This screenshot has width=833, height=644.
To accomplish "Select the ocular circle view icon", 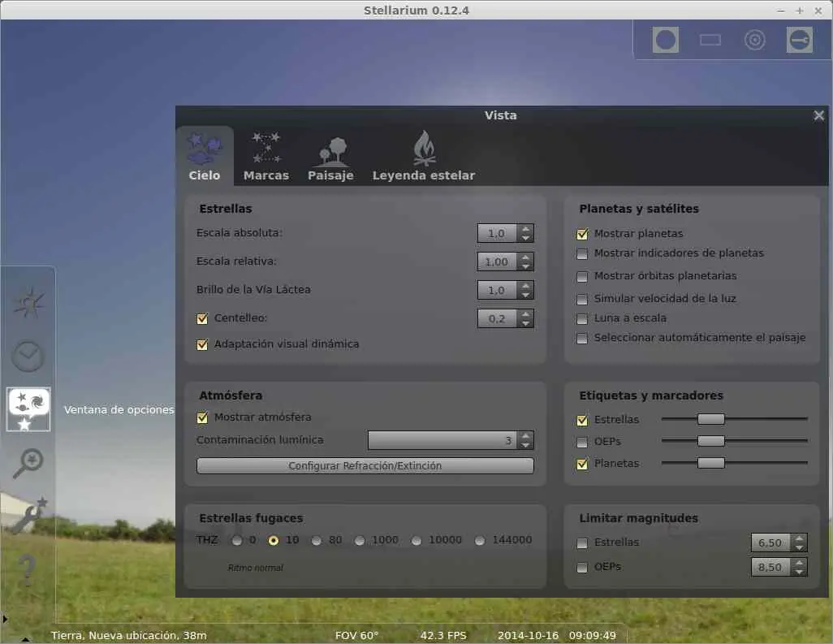I will [666, 40].
